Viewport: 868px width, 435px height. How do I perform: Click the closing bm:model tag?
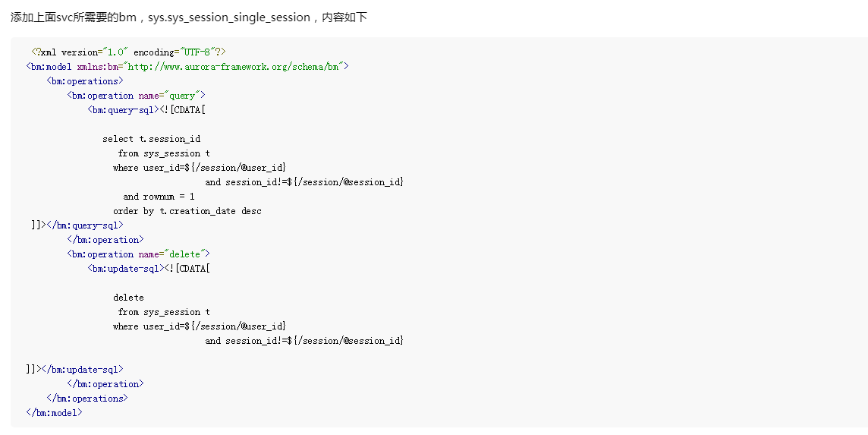(54, 413)
